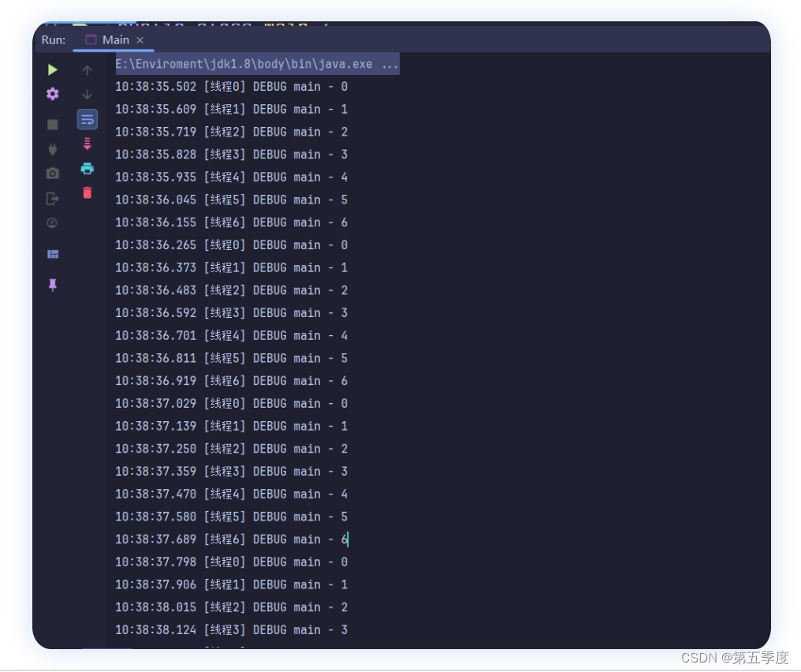Select log line timestamped 10:38:37.139
Screen dimensions: 801x672
point(232,426)
